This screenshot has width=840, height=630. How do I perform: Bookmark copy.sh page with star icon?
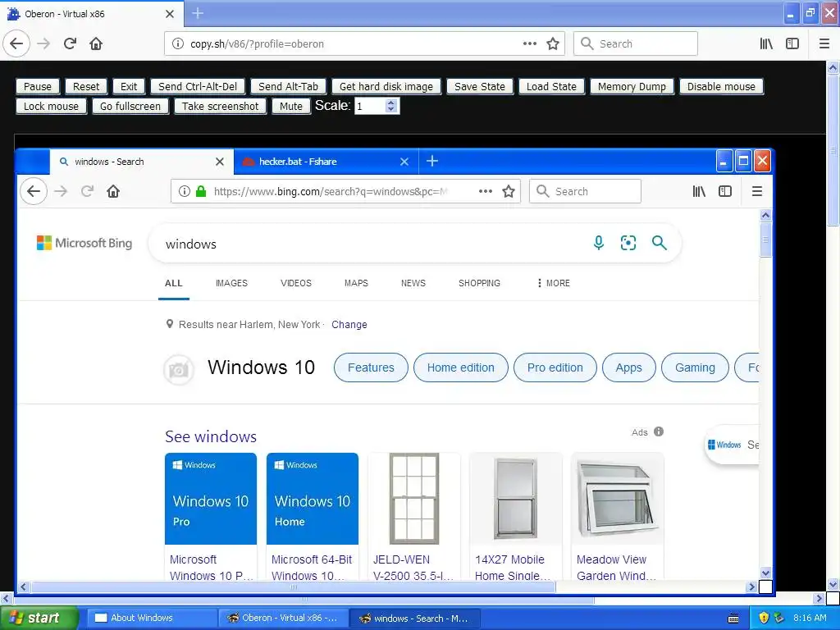tap(553, 43)
